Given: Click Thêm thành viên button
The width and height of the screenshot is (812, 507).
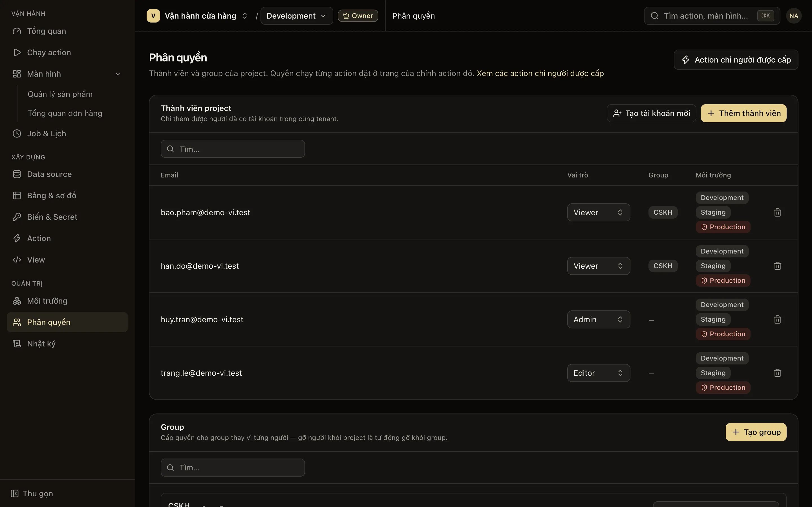Looking at the screenshot, I should tap(743, 113).
